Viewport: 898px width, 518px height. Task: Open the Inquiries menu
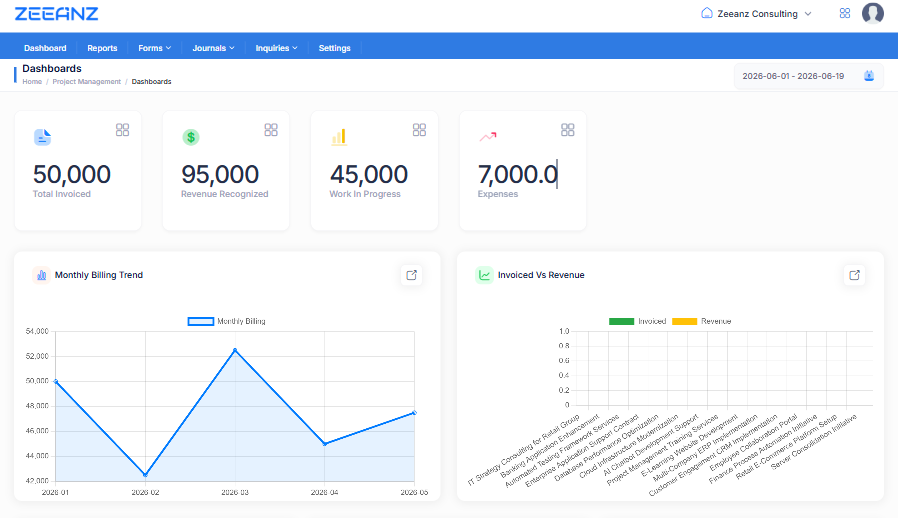coord(276,48)
